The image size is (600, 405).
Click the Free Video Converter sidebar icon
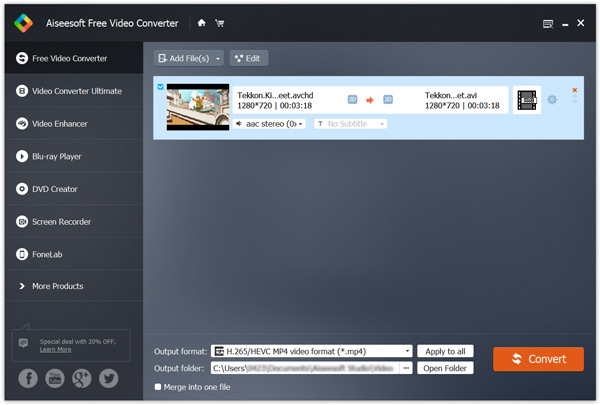(x=22, y=58)
